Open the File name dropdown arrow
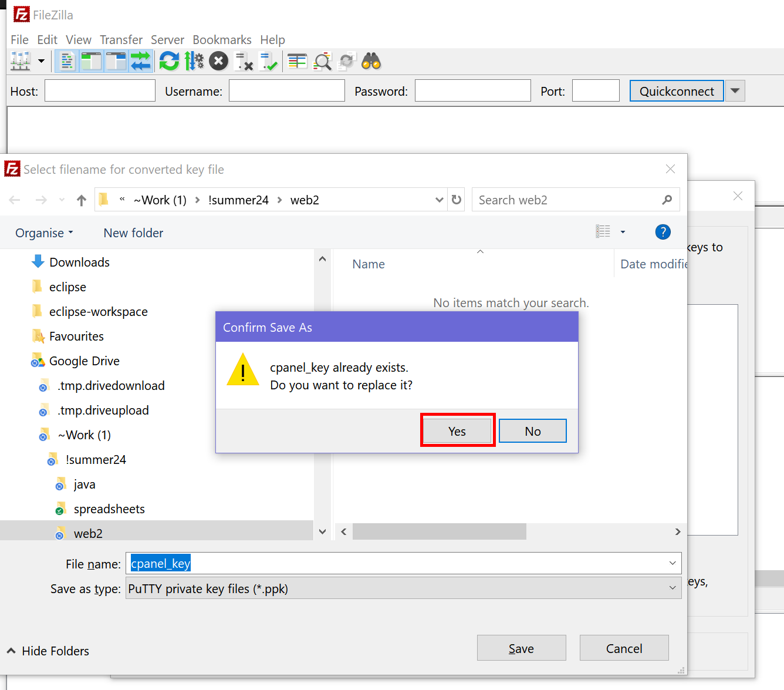Screen dimensions: 784x690 673,563
